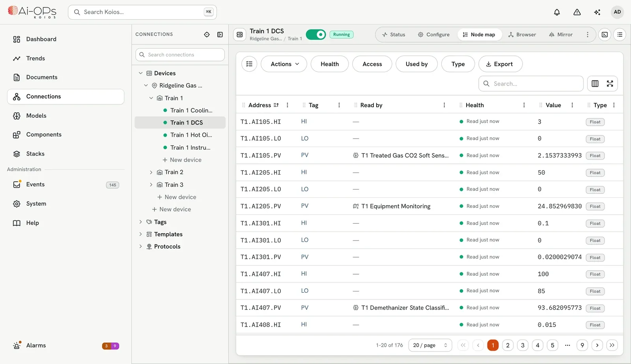Open the AI sparkle assistant icon
Viewport: 631px width, 364px height.
(x=597, y=12)
